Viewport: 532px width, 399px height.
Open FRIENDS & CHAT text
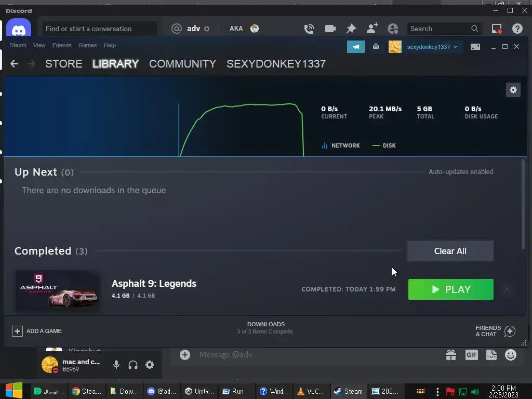tap(488, 331)
